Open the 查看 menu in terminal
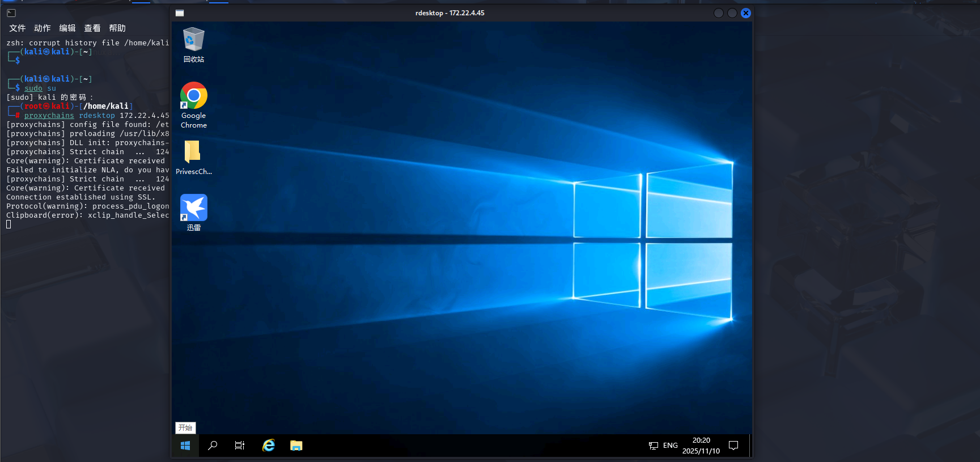 (x=92, y=28)
